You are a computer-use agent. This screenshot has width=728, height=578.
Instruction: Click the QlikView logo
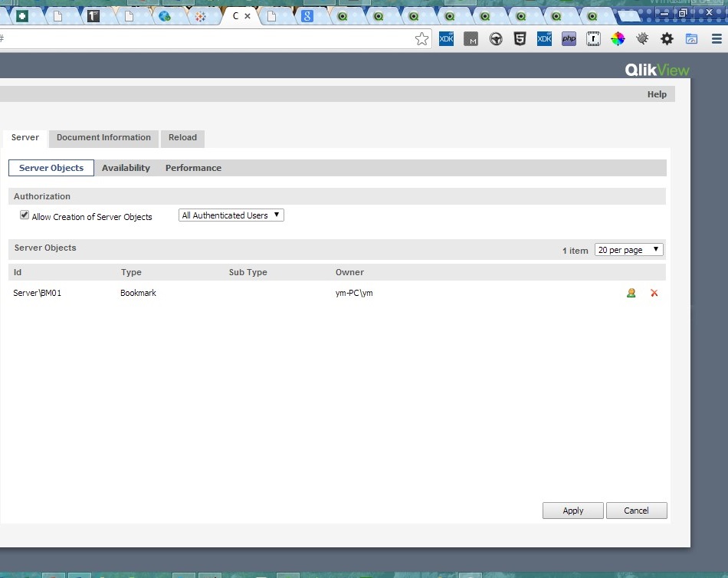pos(657,70)
